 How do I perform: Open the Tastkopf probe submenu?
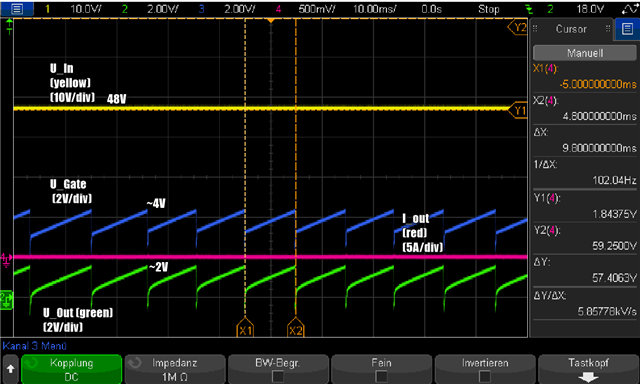(588, 368)
